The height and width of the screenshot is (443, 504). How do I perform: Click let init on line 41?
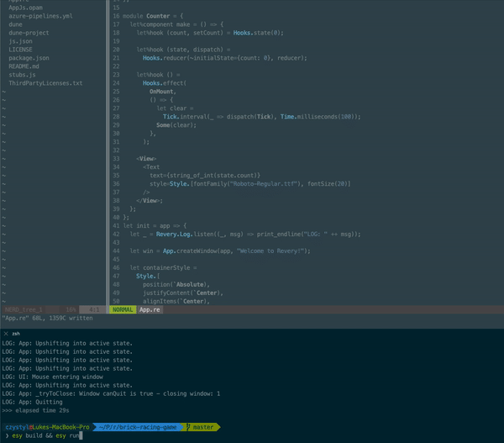tap(137, 225)
